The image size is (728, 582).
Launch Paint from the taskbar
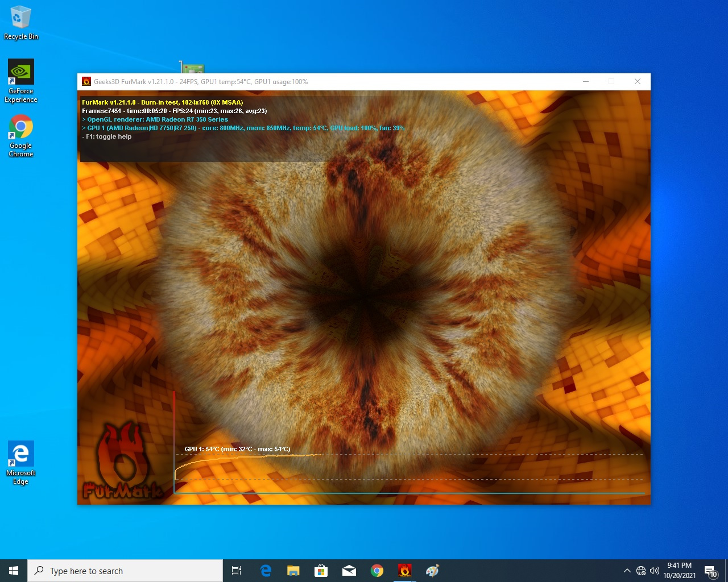(x=432, y=571)
